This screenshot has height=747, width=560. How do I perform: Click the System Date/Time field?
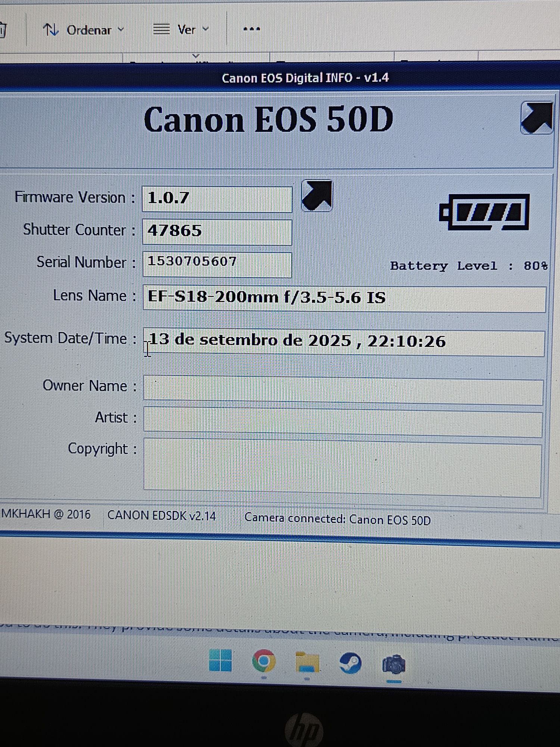[x=344, y=342]
